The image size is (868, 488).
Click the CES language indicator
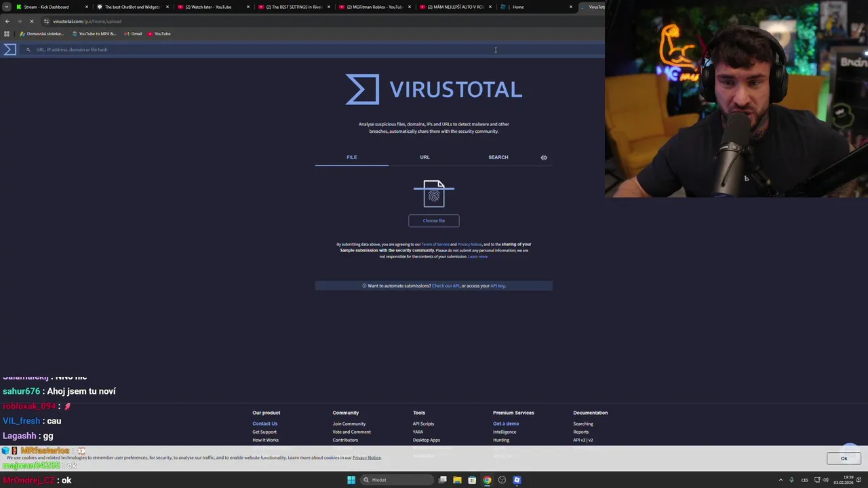pos(806,480)
